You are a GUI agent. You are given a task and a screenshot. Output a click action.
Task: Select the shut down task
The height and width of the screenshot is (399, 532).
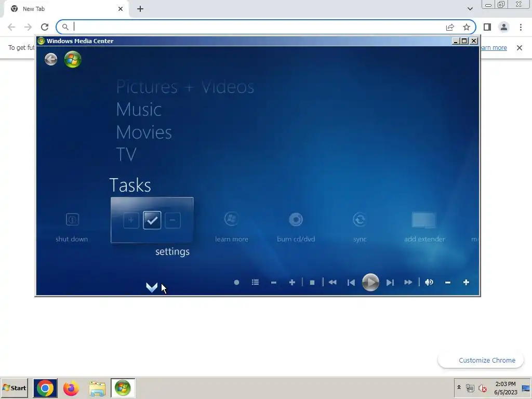pos(72,227)
